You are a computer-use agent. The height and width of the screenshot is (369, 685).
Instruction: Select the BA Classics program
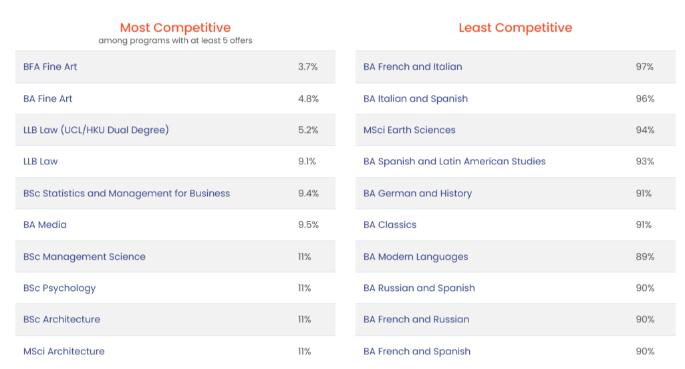[x=390, y=225]
